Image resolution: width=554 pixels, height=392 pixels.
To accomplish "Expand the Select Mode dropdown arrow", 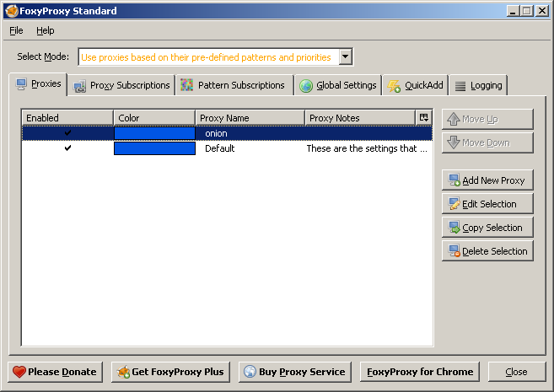I will (346, 56).
